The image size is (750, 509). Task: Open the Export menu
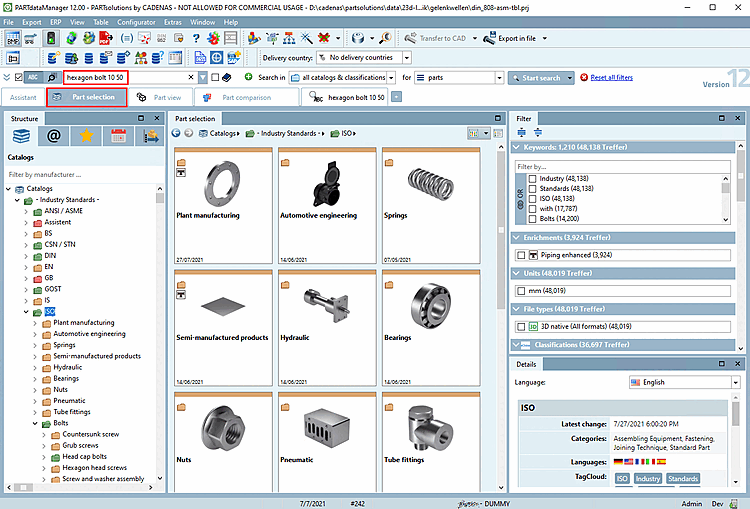click(x=32, y=22)
